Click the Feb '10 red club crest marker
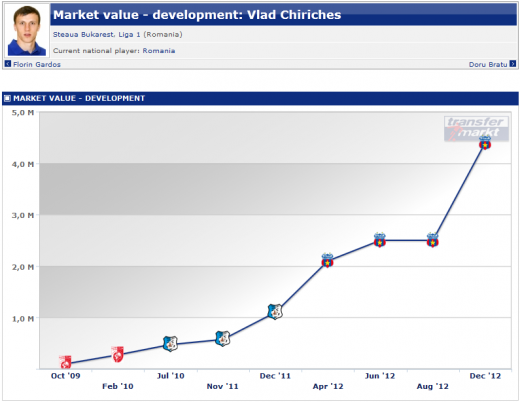The image size is (520, 402). point(118,354)
